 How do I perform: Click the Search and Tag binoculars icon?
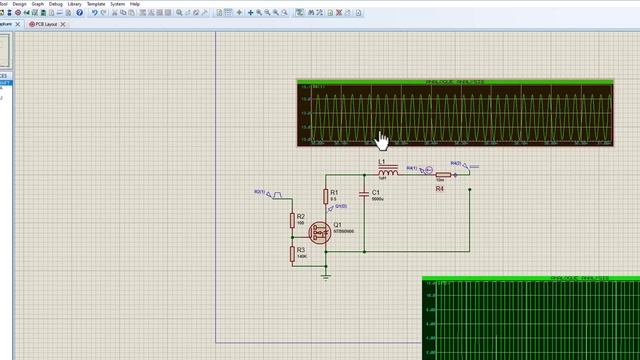(x=311, y=13)
